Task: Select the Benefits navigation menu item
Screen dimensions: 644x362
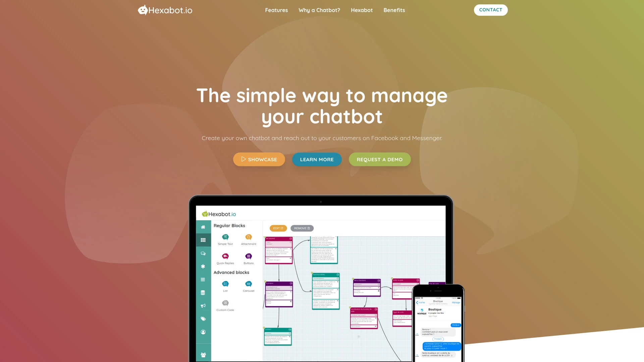Action: [x=394, y=10]
